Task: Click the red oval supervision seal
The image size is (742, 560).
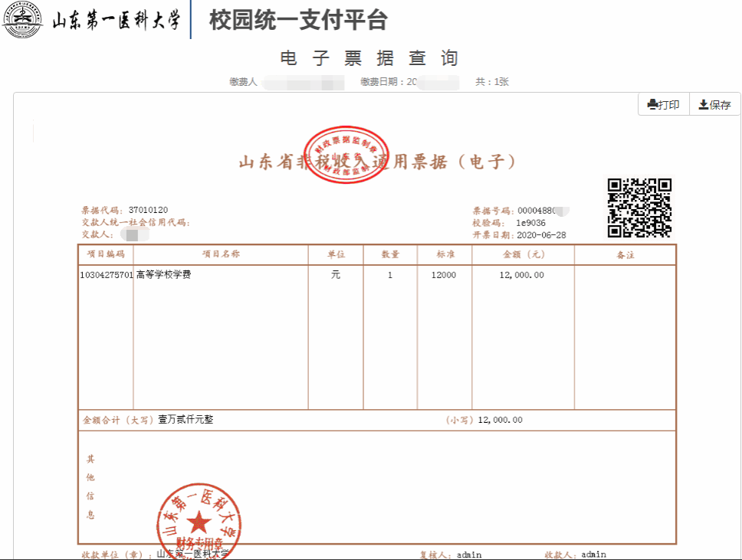Action: point(346,154)
